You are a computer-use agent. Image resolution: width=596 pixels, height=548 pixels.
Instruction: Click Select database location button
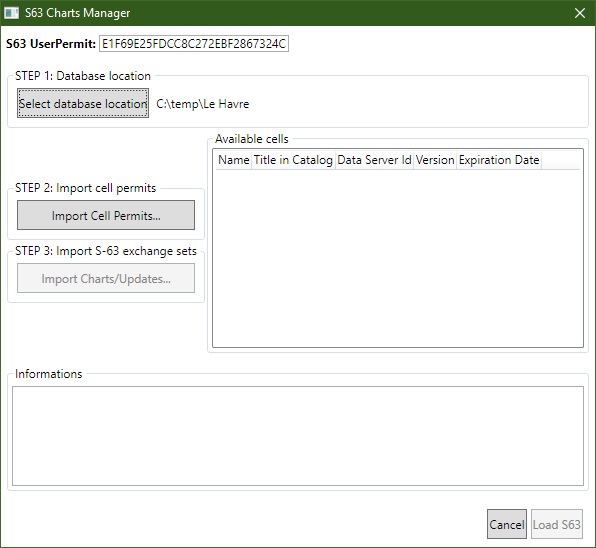(83, 103)
